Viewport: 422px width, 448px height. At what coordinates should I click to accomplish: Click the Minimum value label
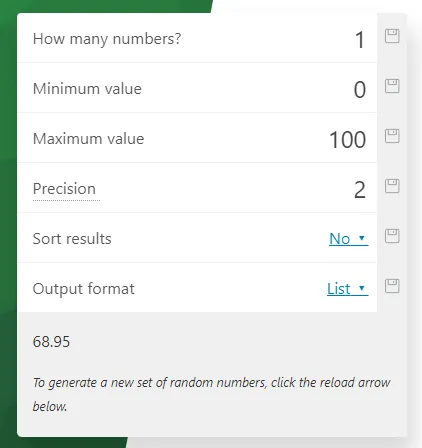[87, 89]
